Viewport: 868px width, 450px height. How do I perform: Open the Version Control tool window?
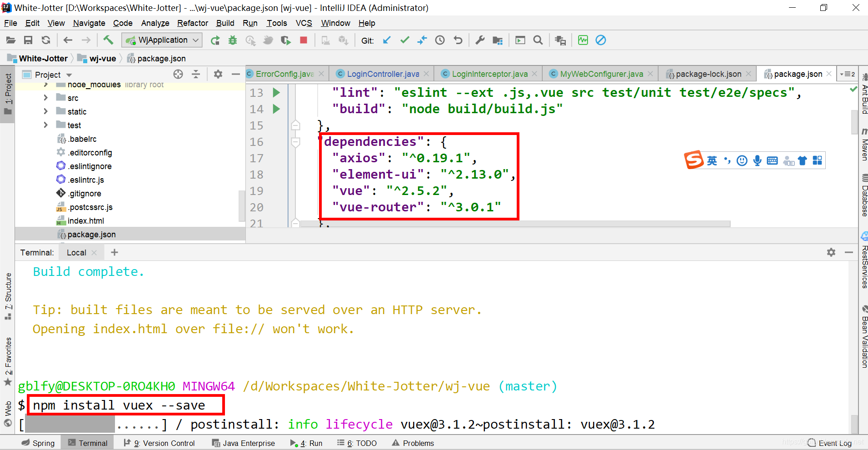click(x=159, y=443)
